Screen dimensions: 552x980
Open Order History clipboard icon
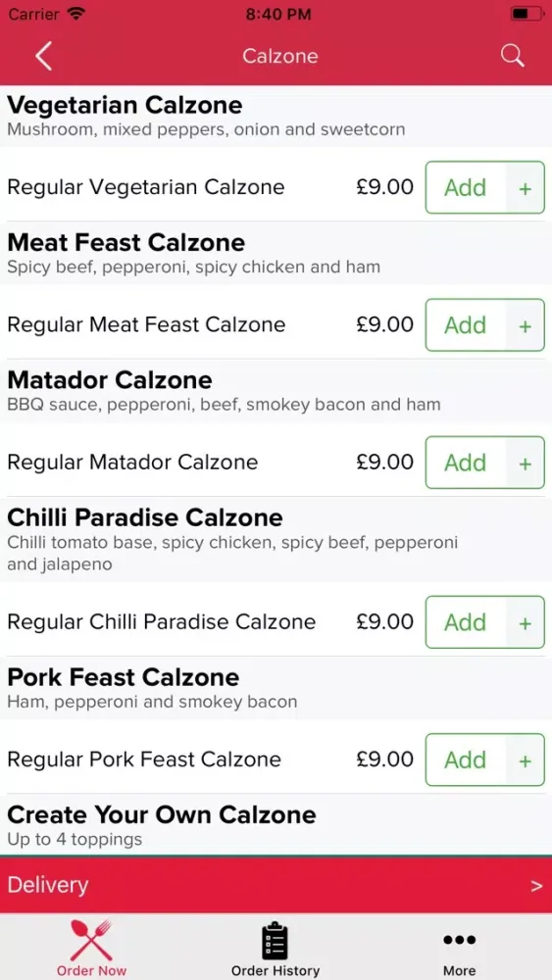276,941
